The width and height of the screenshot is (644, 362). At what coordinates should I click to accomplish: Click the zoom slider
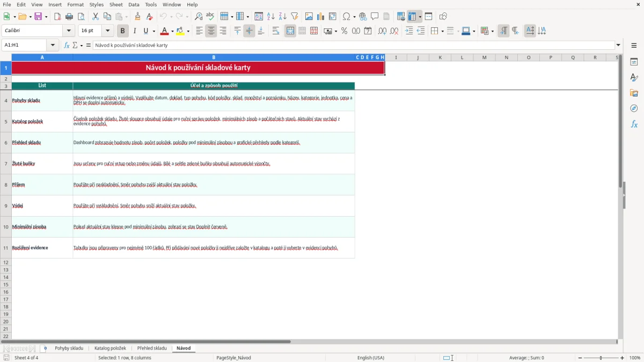[601, 358]
